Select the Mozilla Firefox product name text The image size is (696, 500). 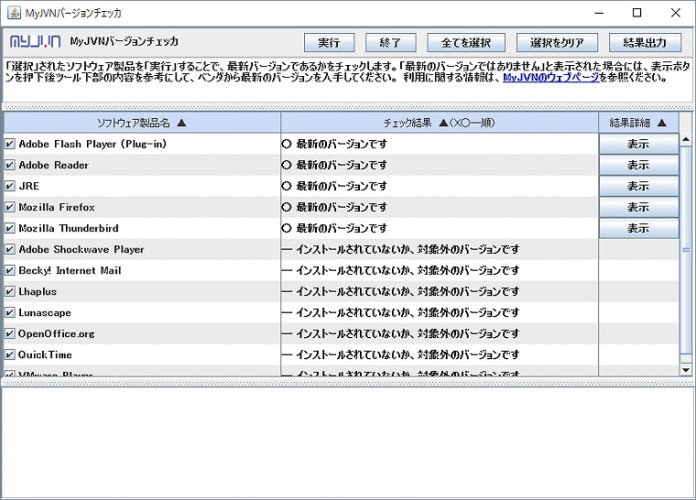click(56, 207)
